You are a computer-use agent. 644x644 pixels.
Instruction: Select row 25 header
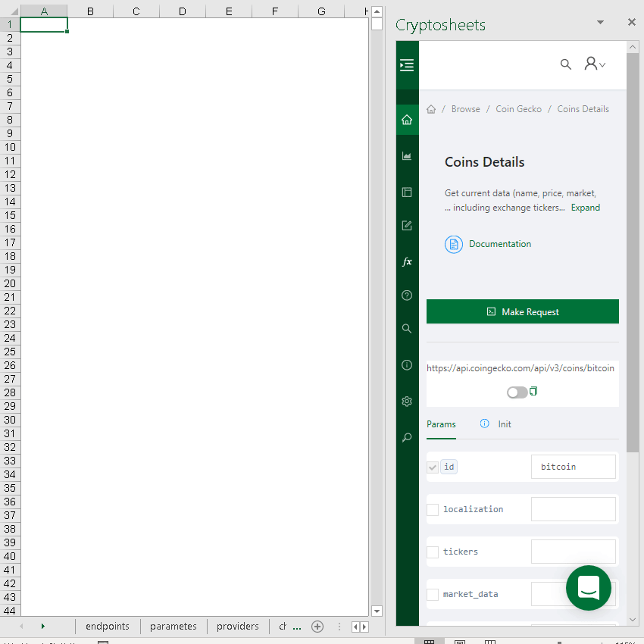10,352
